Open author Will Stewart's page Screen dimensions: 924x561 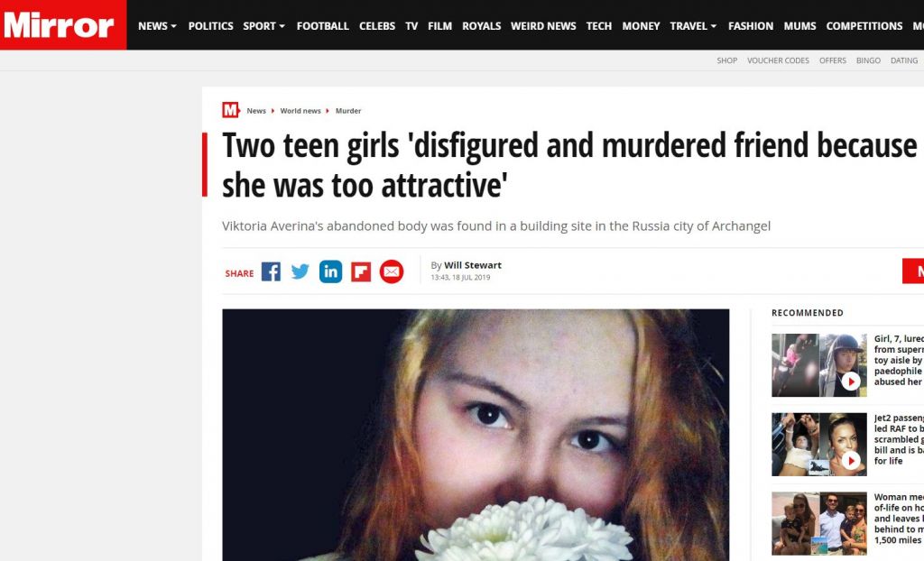pos(473,265)
